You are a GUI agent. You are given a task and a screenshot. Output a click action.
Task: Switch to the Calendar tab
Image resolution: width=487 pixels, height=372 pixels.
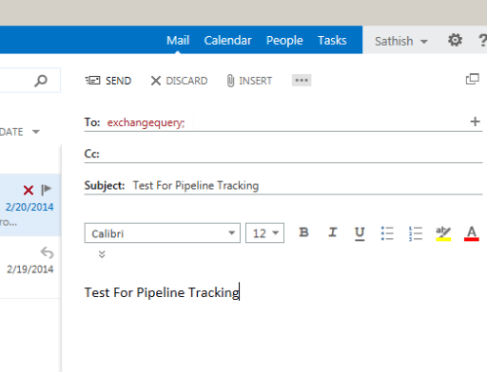click(228, 40)
